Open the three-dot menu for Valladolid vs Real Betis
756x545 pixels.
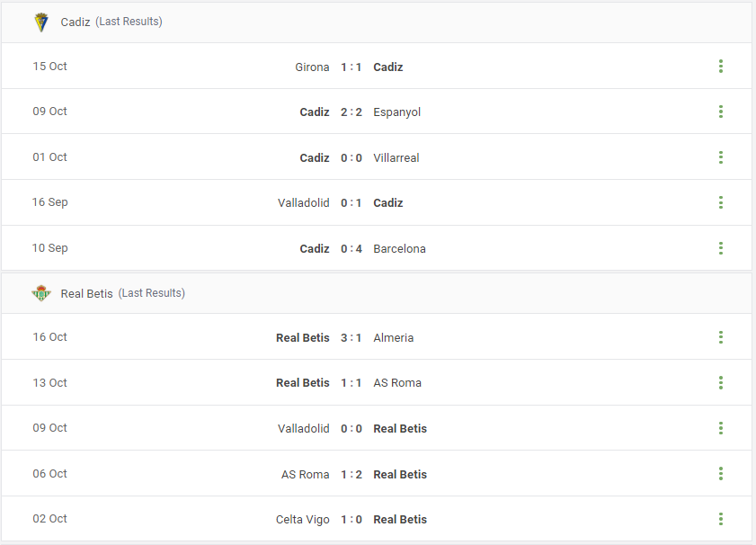pos(721,428)
